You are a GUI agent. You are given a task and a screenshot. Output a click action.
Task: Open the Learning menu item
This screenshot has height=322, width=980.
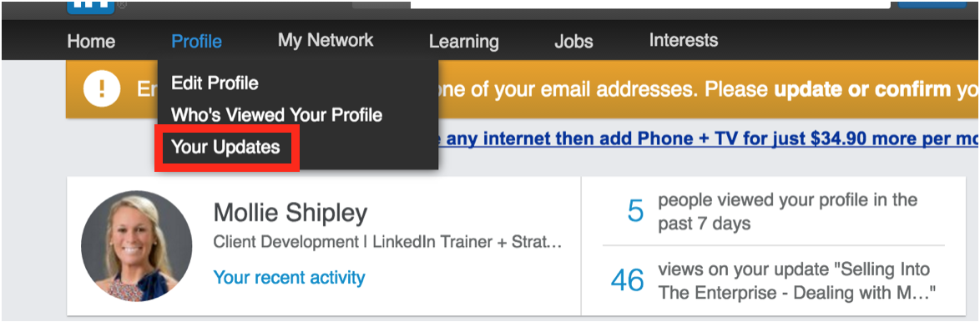coord(464,42)
